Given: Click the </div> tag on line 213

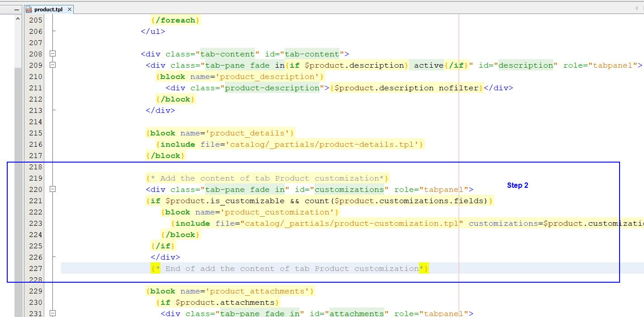Looking at the screenshot, I should 160,110.
